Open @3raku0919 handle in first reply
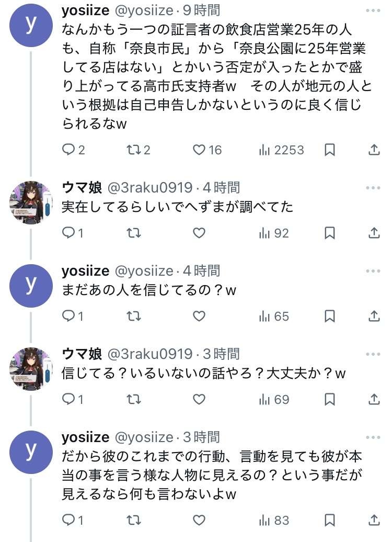 150,187
